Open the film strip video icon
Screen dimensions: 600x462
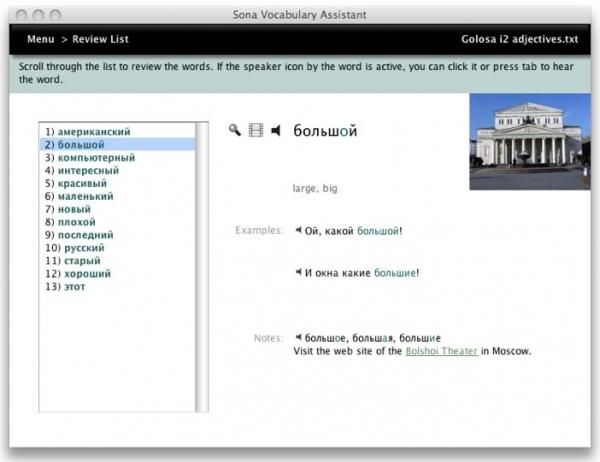[256, 130]
